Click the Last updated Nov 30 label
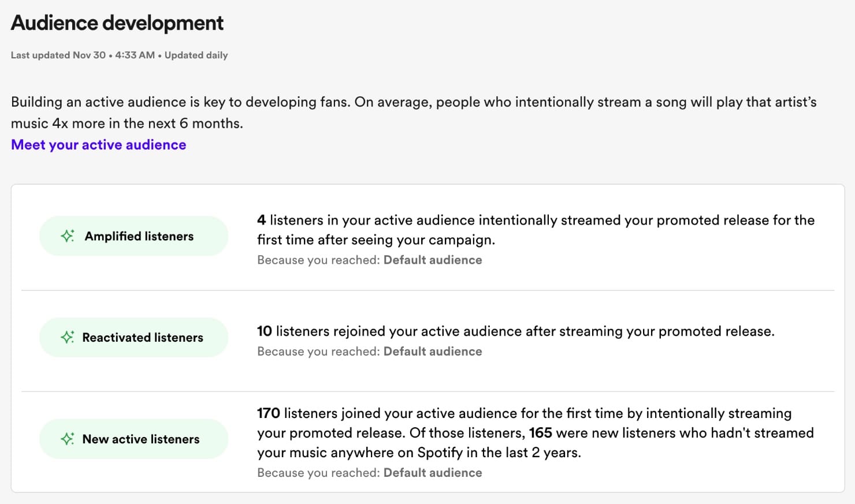This screenshot has height=504, width=855. pyautogui.click(x=58, y=55)
